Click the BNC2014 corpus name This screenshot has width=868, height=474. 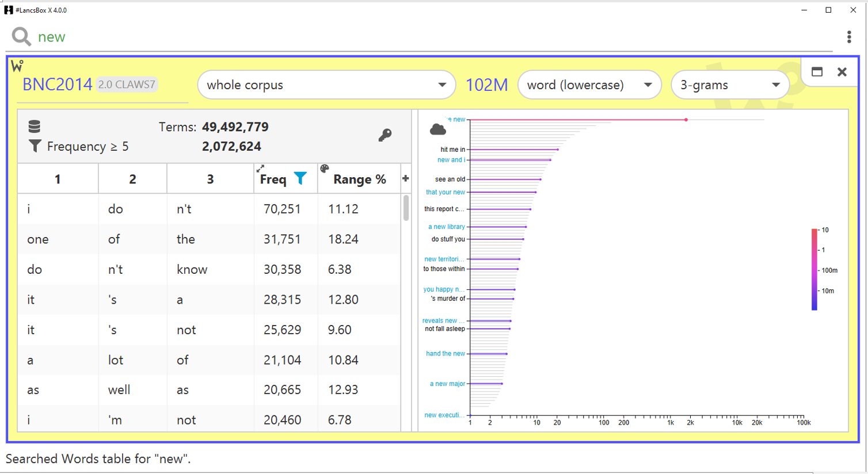(57, 85)
